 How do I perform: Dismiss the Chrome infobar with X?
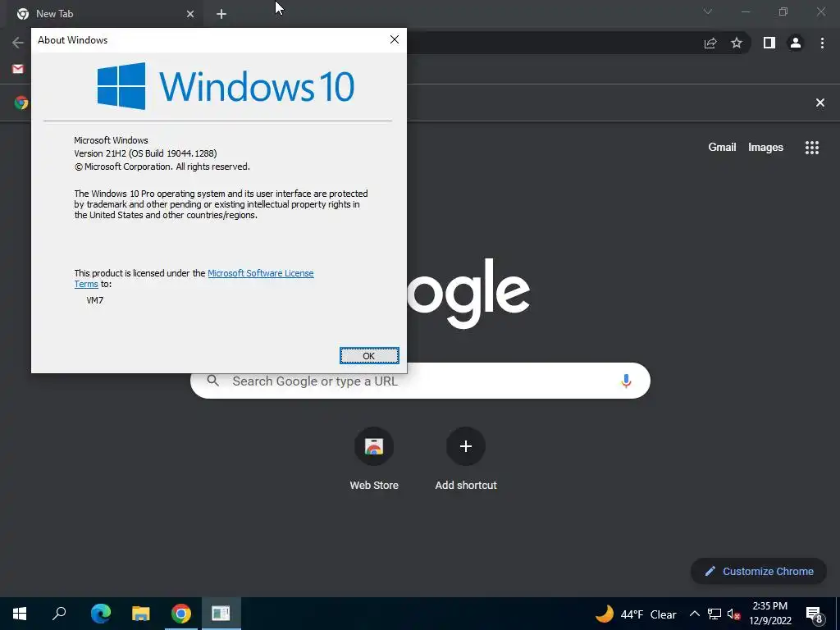pos(819,103)
